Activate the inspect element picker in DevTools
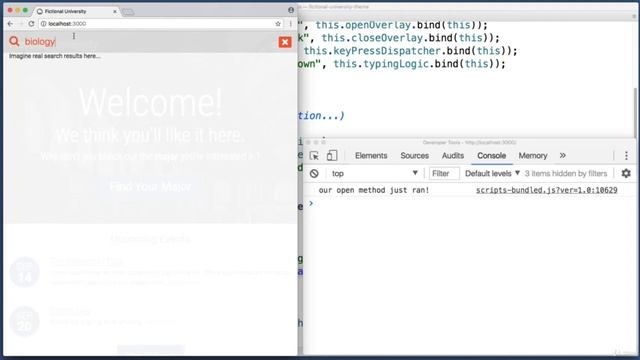This screenshot has width=640, height=360. click(314, 156)
